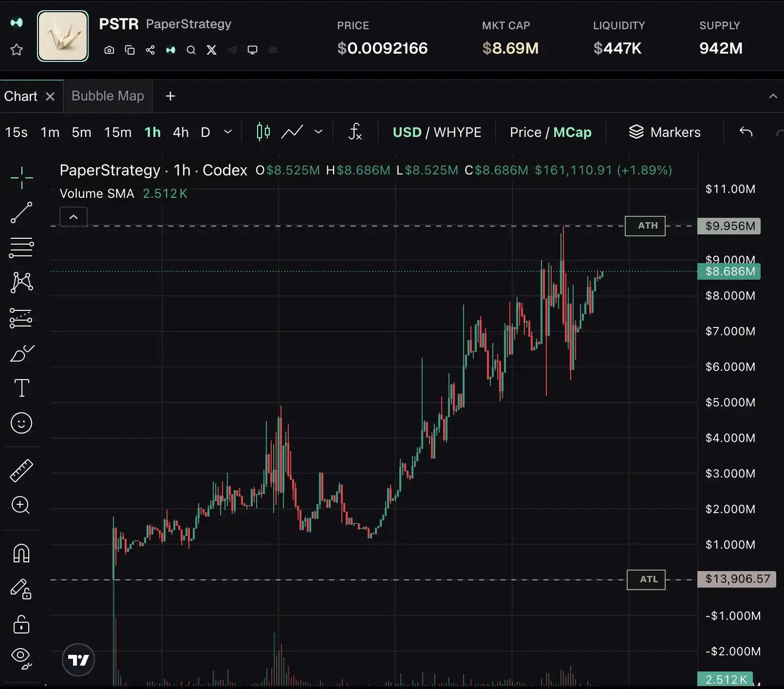This screenshot has height=689, width=784.
Task: Open the emoji icons tool
Action: 21,423
